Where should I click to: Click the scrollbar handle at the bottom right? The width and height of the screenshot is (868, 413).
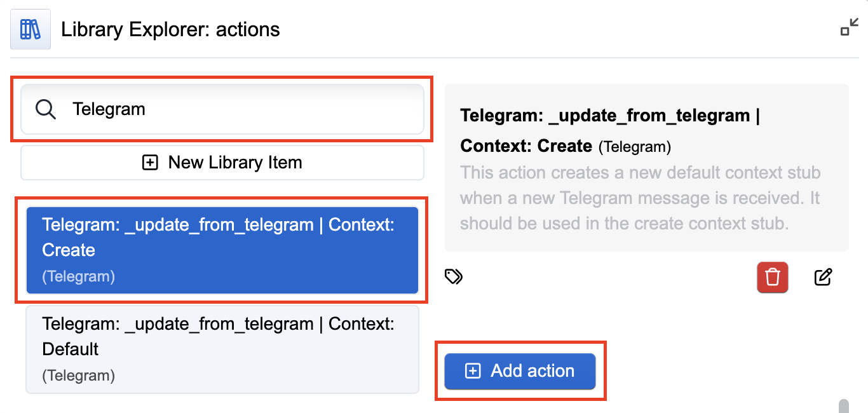click(x=844, y=406)
